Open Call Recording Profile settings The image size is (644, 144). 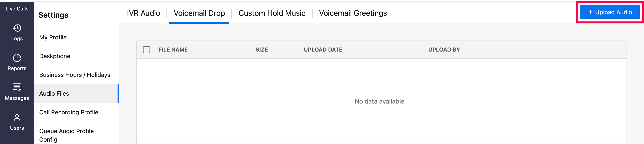[x=69, y=112]
